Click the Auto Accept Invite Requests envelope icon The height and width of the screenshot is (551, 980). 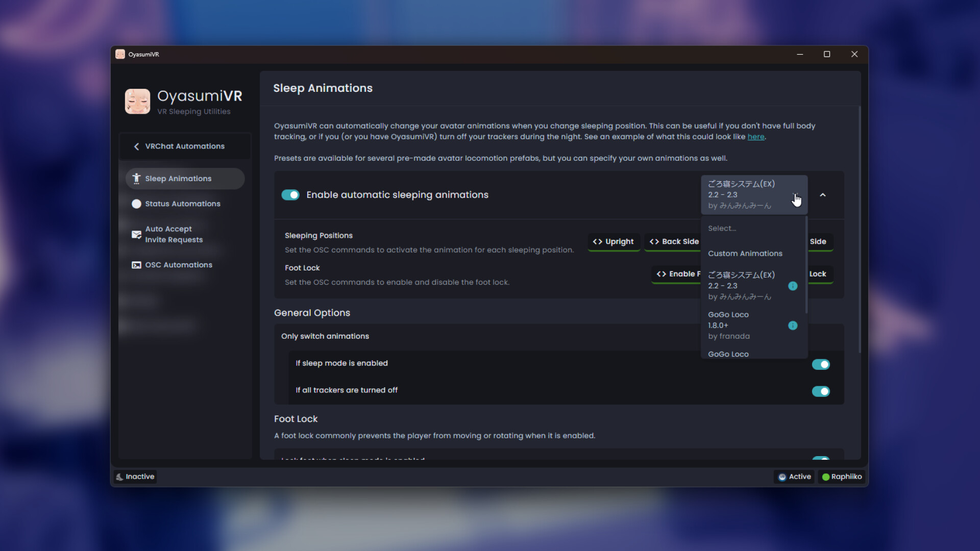click(x=136, y=234)
